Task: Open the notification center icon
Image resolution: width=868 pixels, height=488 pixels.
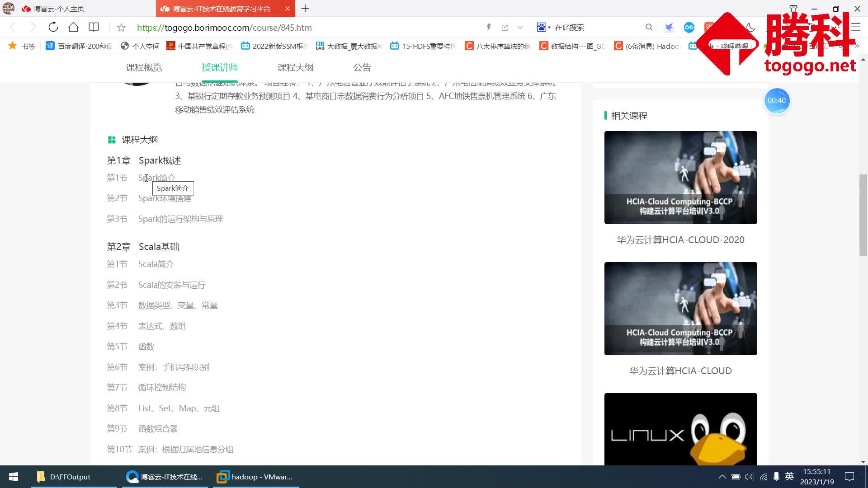Action: 849,477
